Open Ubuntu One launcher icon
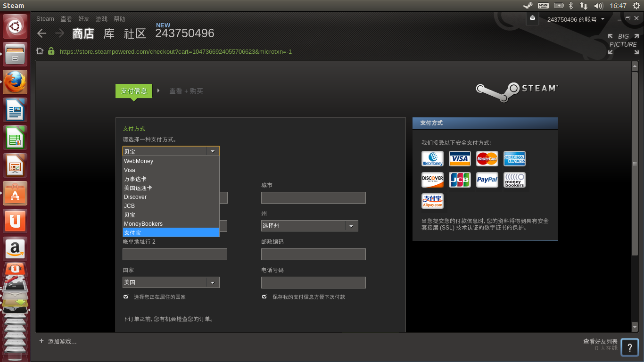This screenshot has width=644, height=362. [x=16, y=221]
